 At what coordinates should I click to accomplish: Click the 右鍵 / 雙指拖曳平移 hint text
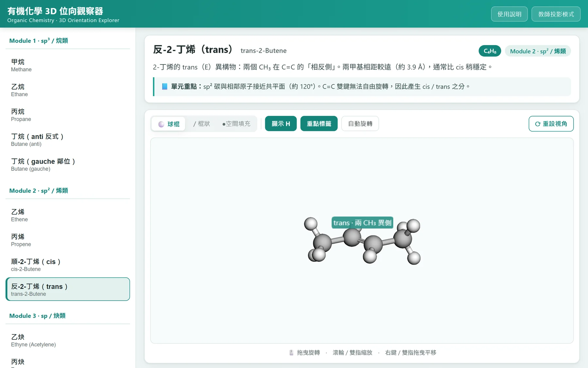(411, 353)
